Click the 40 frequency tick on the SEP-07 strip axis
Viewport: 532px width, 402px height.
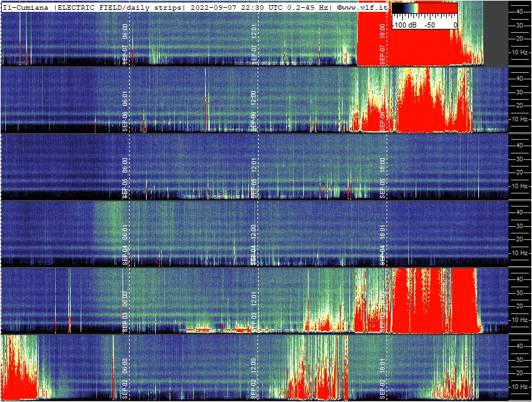(520, 12)
